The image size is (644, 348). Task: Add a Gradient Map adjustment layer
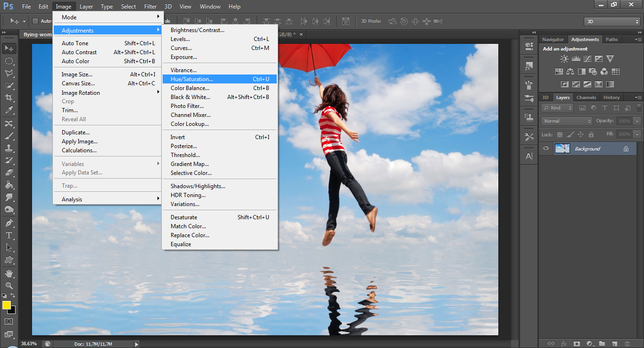click(610, 83)
